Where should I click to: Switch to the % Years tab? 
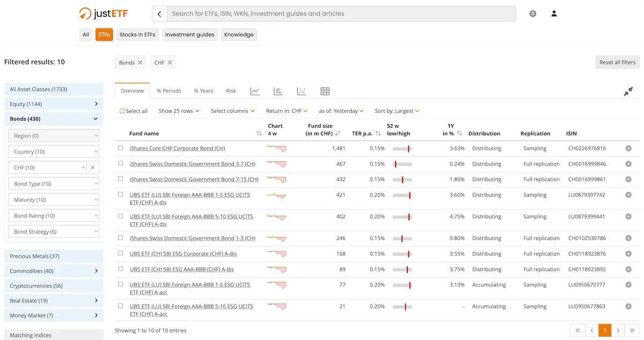click(203, 91)
